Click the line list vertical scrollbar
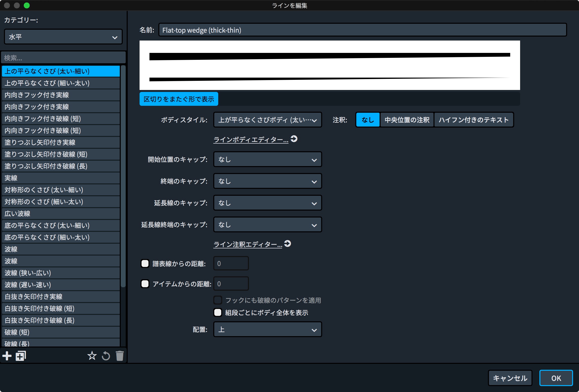Viewport: 579px width, 392px height. (123, 177)
